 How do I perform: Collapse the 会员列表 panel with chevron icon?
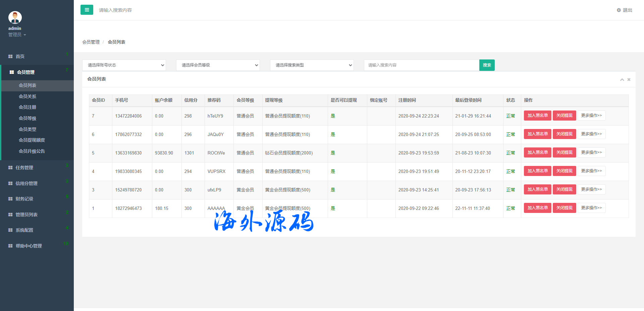(x=622, y=80)
